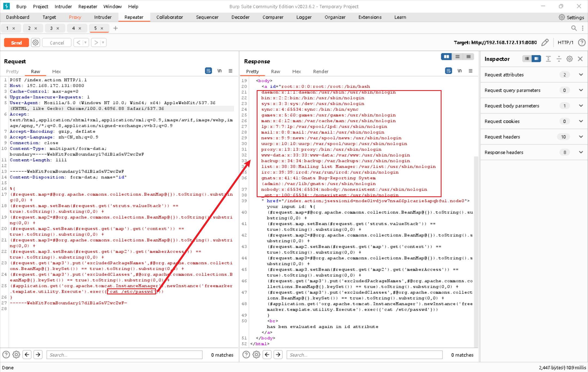Open the Inspector settings gear icon
588x372 pixels.
[569, 59]
